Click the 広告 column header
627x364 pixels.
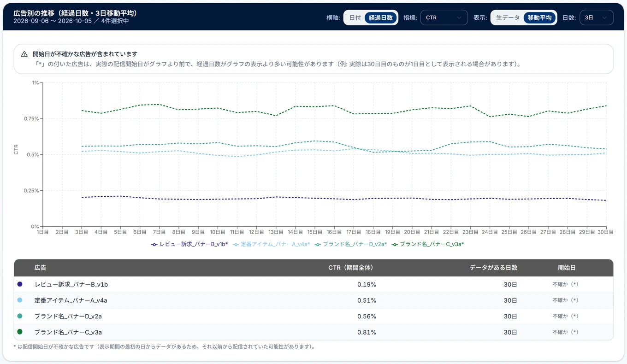pos(40,268)
